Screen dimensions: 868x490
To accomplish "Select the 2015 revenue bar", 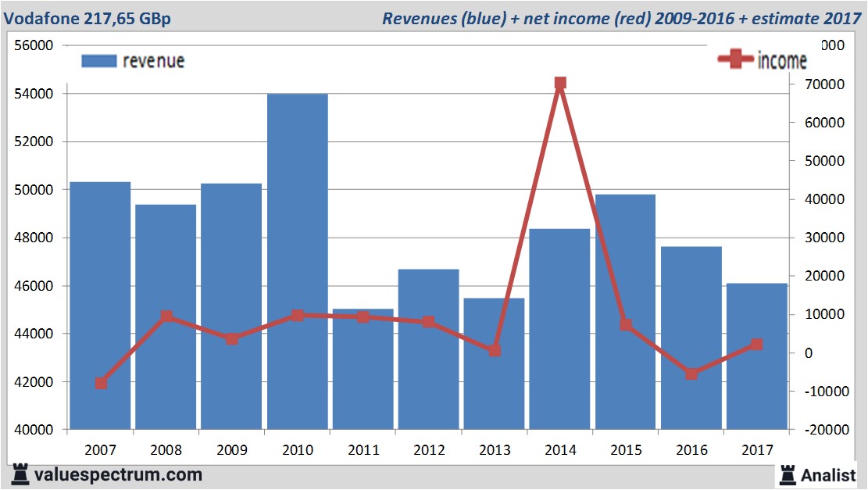I will click(x=626, y=312).
